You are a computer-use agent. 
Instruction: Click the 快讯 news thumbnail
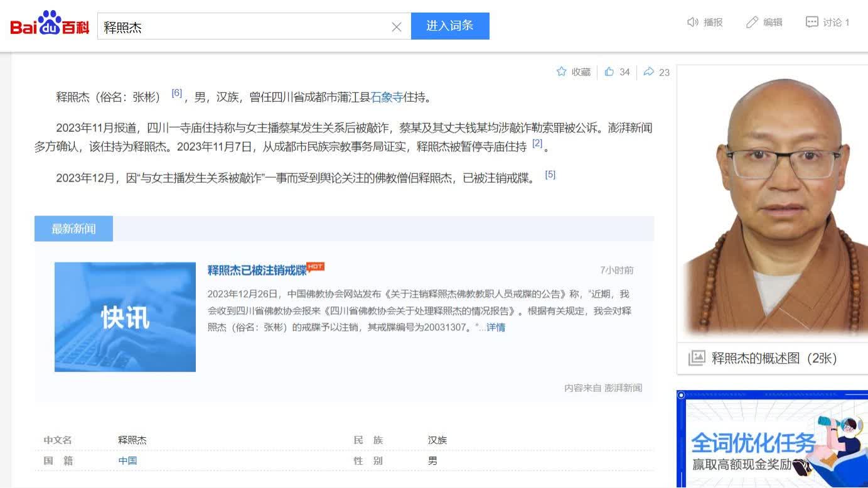coord(125,317)
